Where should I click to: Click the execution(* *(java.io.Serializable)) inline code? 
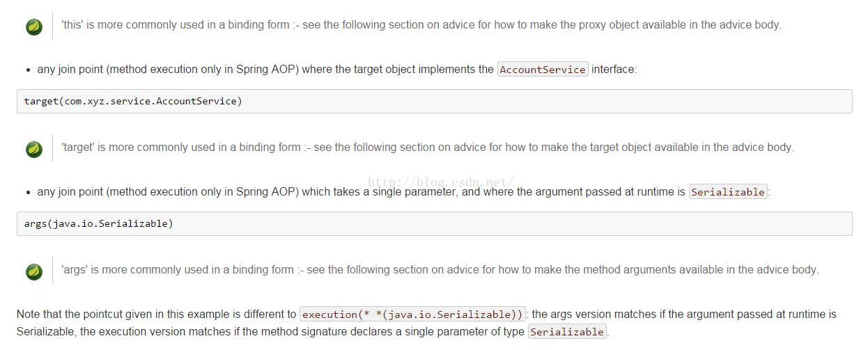point(412,315)
